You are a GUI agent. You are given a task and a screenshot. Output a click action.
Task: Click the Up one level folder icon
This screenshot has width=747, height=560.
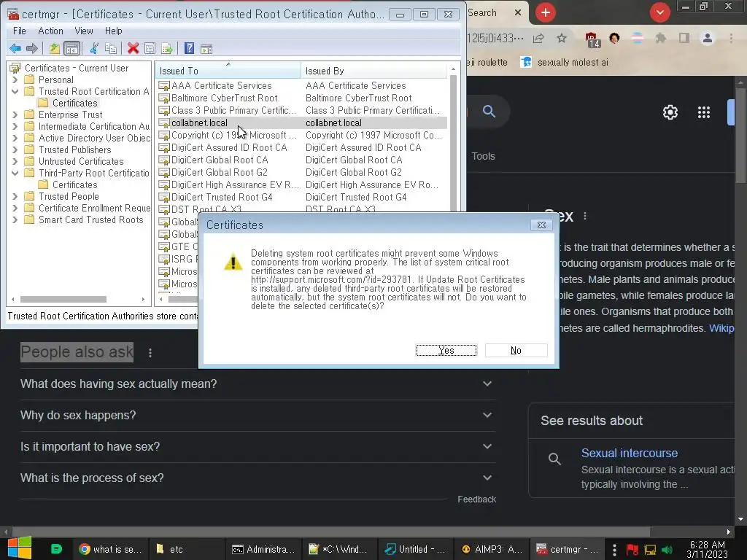[x=55, y=48]
